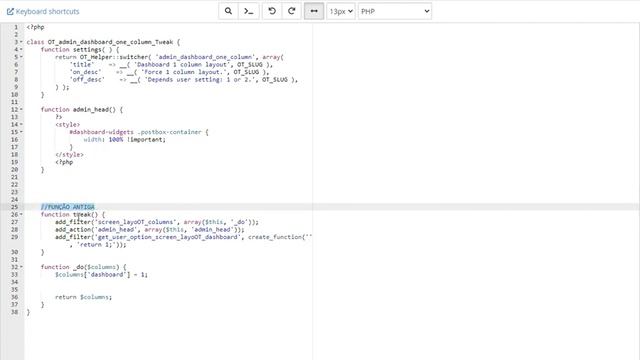Toggle the word wrap button
The height and width of the screenshot is (360, 640).
pyautogui.click(x=314, y=11)
